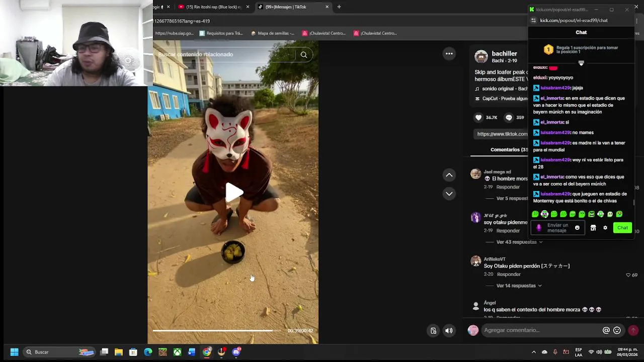Expand 'Ver 14 respuestas' replies
The height and width of the screenshot is (362, 644).
click(519, 286)
